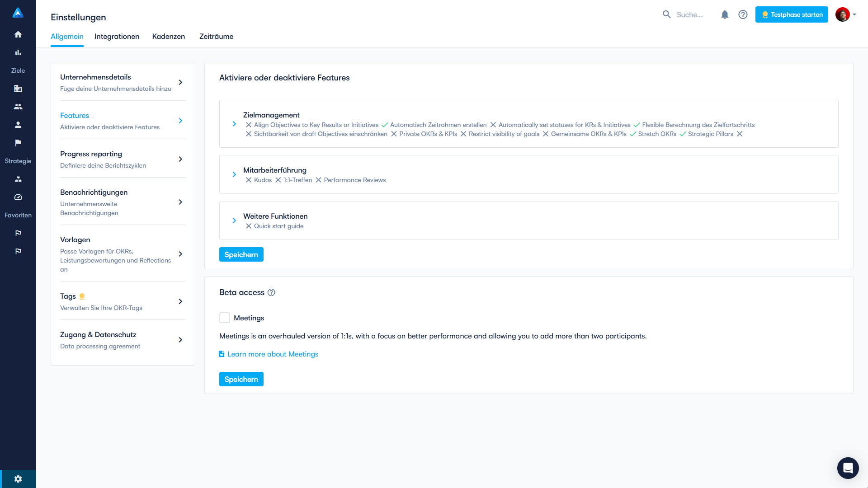Expand the Mitarbeiterführung section
This screenshot has width=868, height=488.
(x=234, y=174)
